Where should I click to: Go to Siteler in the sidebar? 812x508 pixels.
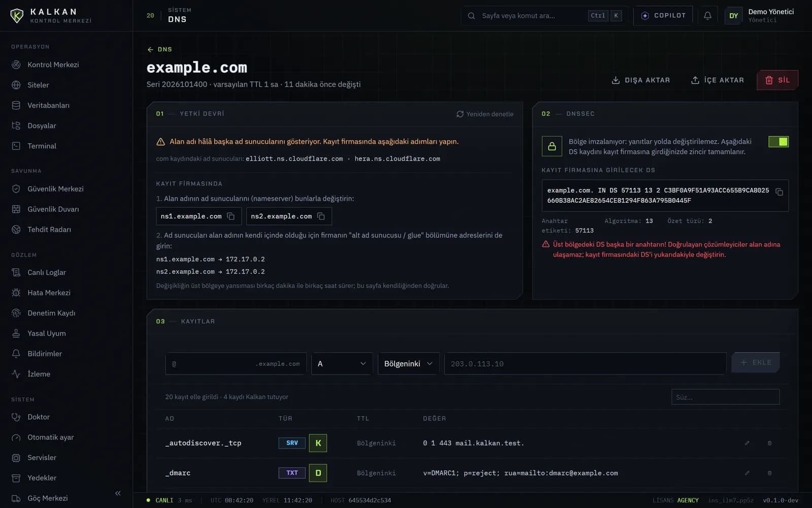click(x=66, y=85)
